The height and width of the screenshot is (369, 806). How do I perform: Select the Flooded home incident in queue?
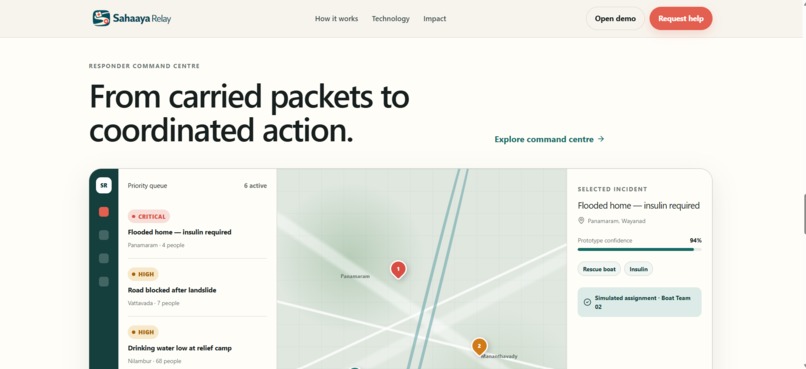[x=179, y=232]
